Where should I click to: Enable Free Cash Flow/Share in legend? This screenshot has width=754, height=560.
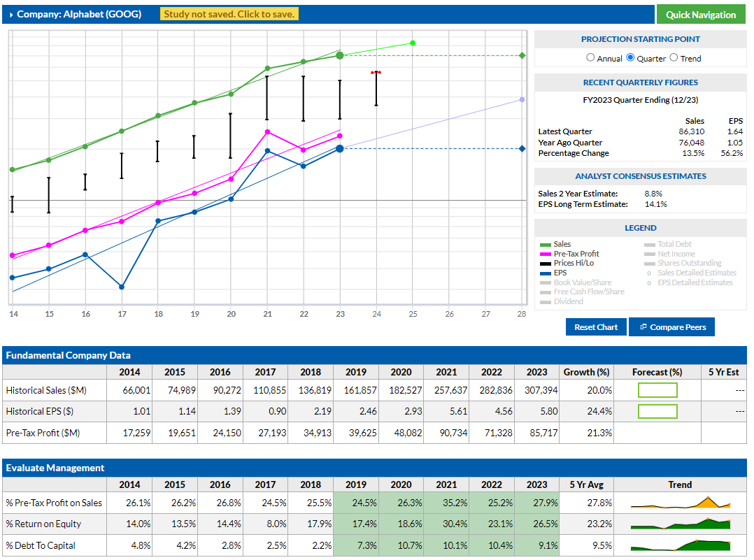(x=583, y=292)
